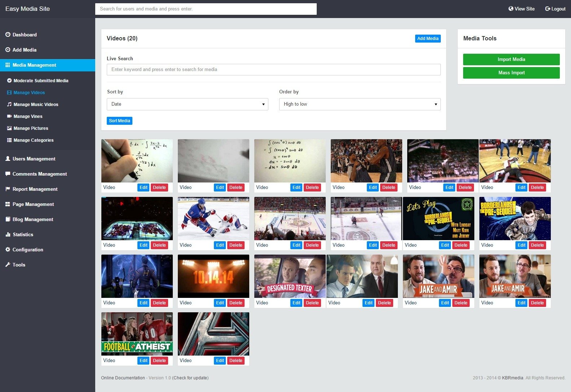Click the Media Management grid icon
The height and width of the screenshot is (392, 571).
coord(8,65)
